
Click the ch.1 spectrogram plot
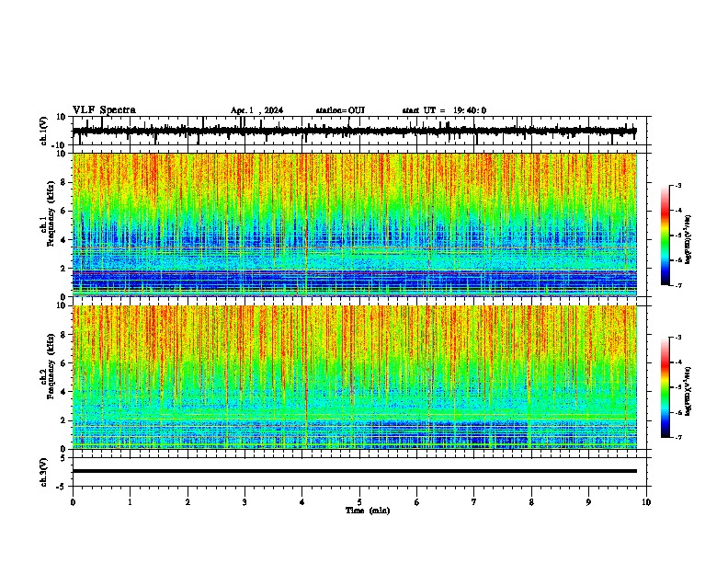click(355, 224)
